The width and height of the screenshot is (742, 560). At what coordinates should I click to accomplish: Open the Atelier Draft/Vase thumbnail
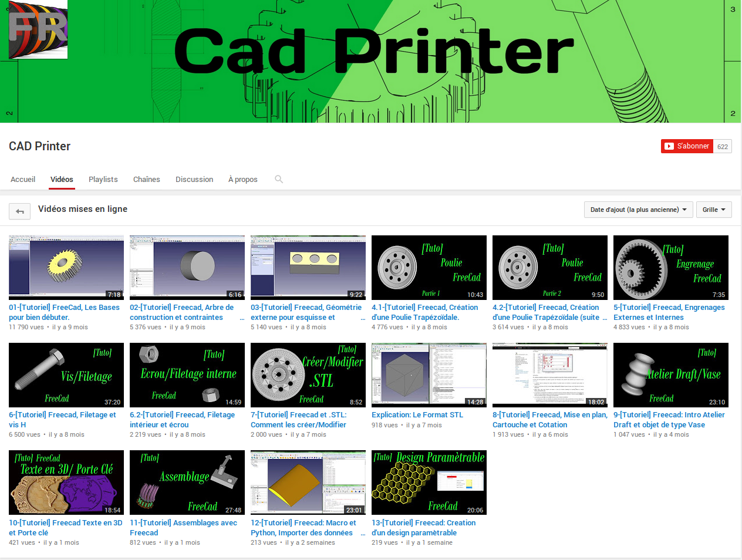click(x=670, y=375)
